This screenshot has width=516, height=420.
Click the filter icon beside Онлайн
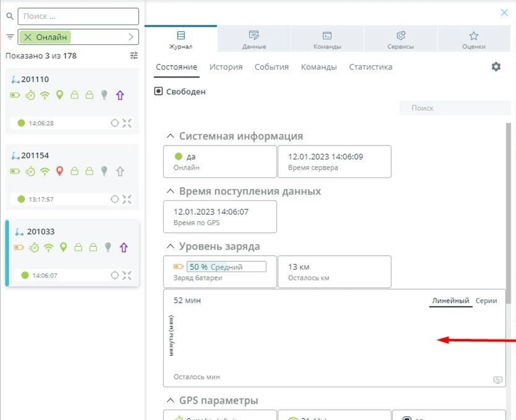[10, 37]
